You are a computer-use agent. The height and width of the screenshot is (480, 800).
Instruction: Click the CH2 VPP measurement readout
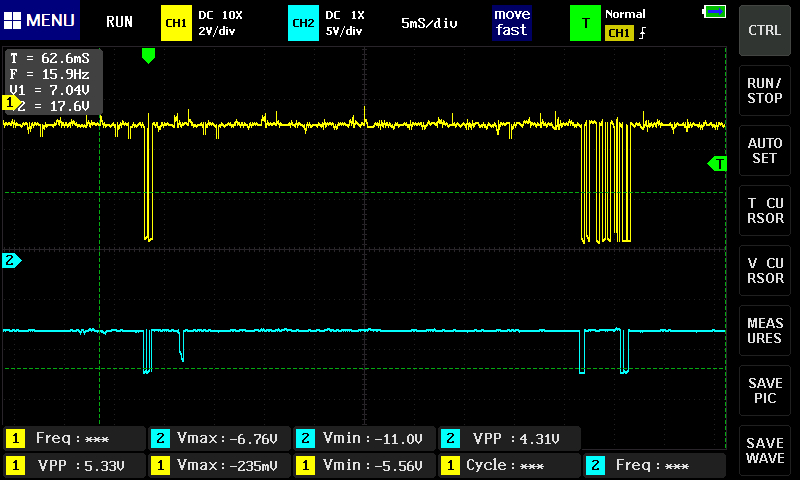click(510, 438)
